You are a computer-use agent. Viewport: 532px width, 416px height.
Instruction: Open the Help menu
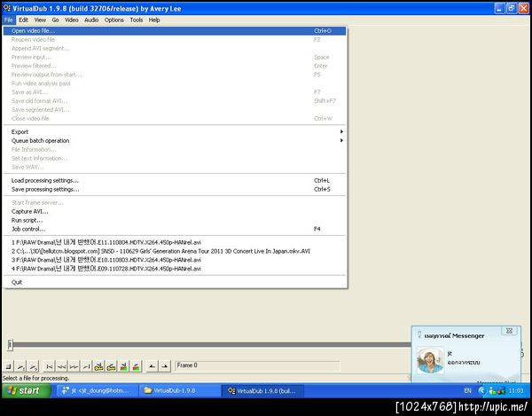[154, 20]
